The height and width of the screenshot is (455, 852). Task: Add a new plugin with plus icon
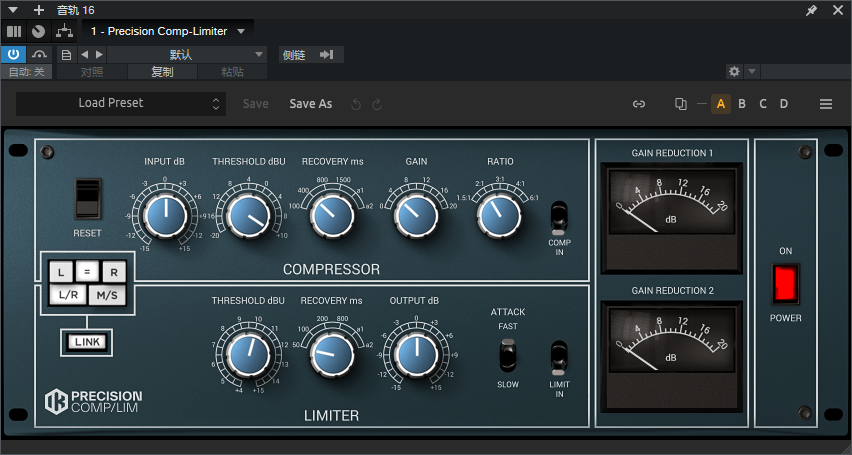coord(39,10)
